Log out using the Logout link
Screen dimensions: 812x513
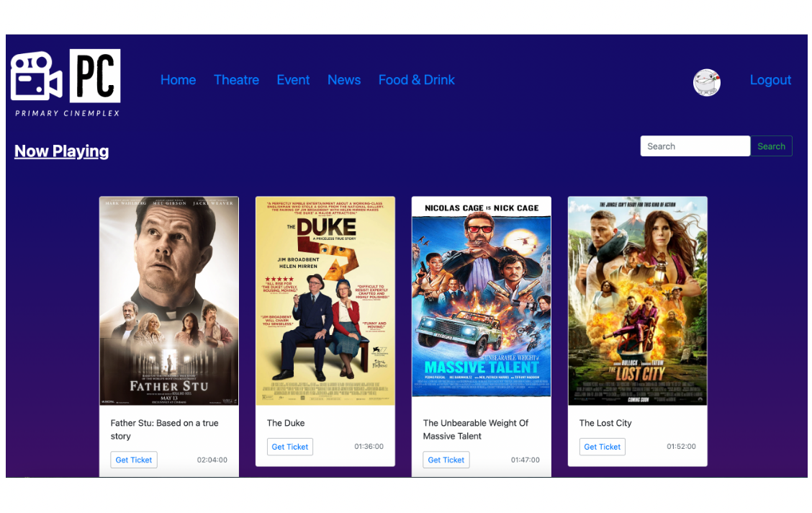click(770, 80)
